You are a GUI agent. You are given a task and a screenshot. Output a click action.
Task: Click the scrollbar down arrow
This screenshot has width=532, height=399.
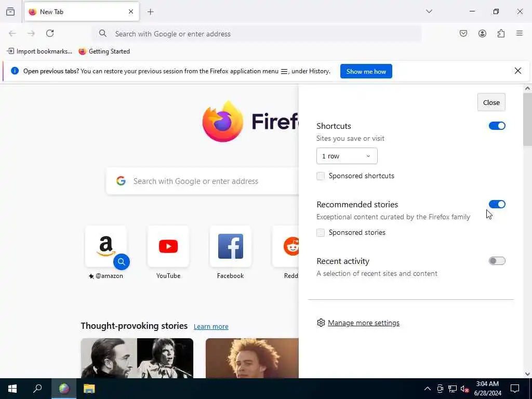(527, 374)
